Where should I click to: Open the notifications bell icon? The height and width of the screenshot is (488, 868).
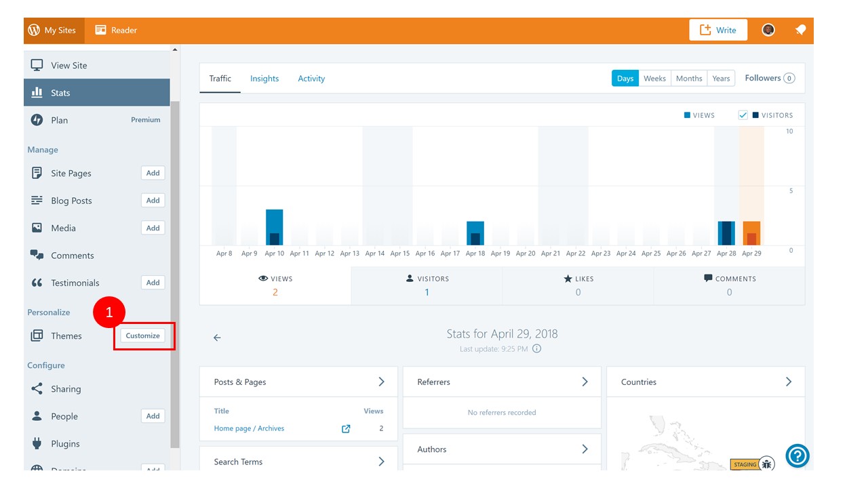800,30
